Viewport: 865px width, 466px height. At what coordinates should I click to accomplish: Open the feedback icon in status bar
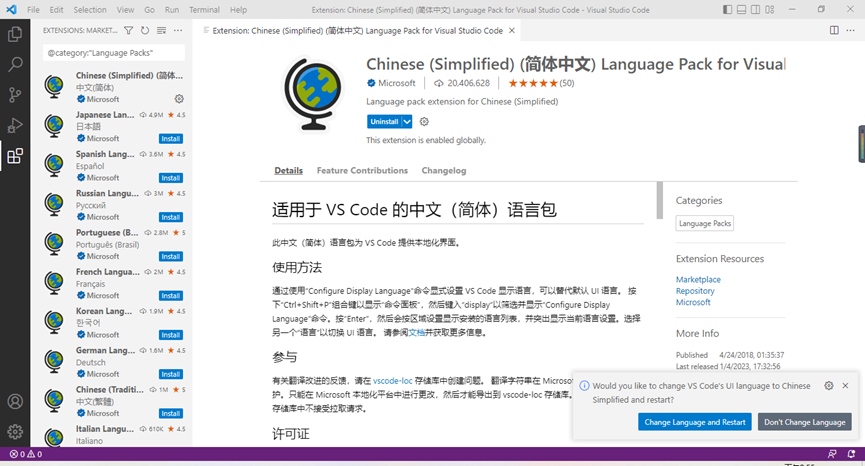(832, 454)
